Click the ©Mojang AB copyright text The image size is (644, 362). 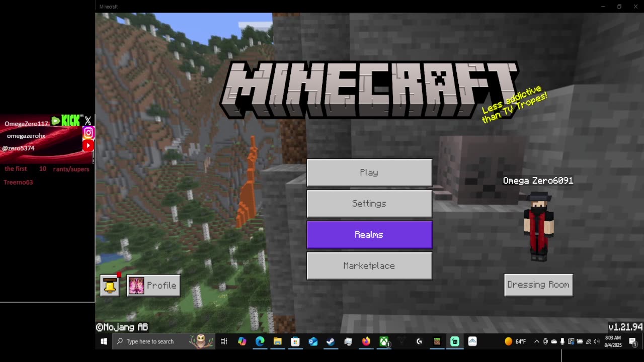pos(122,327)
